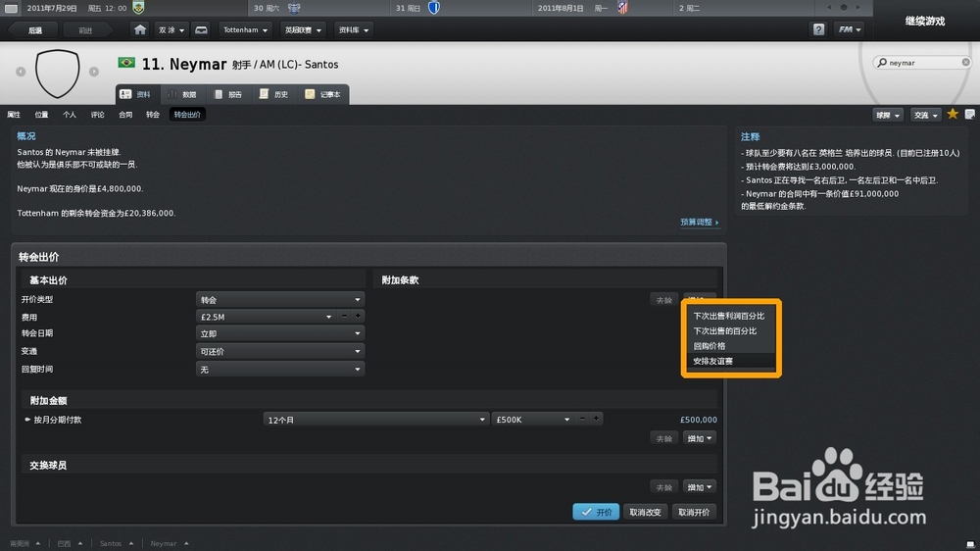
Task: Choose 下次出售利润百分比 menu entry
Action: 729,316
